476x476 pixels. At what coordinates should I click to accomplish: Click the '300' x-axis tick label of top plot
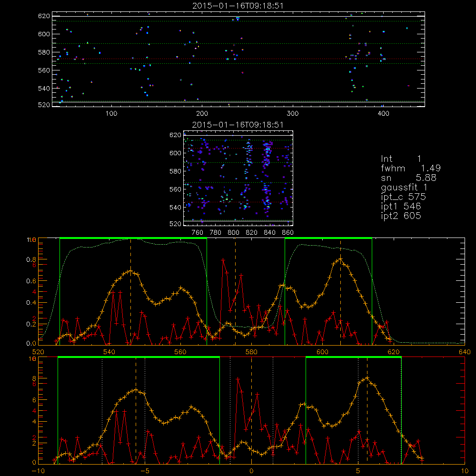pos(293,114)
